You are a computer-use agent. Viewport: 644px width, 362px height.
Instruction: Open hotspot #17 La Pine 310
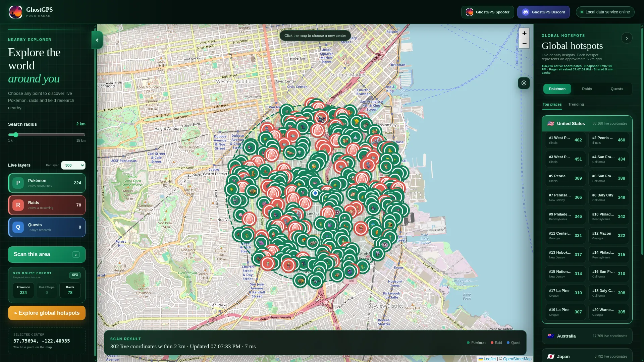pyautogui.click(x=566, y=293)
